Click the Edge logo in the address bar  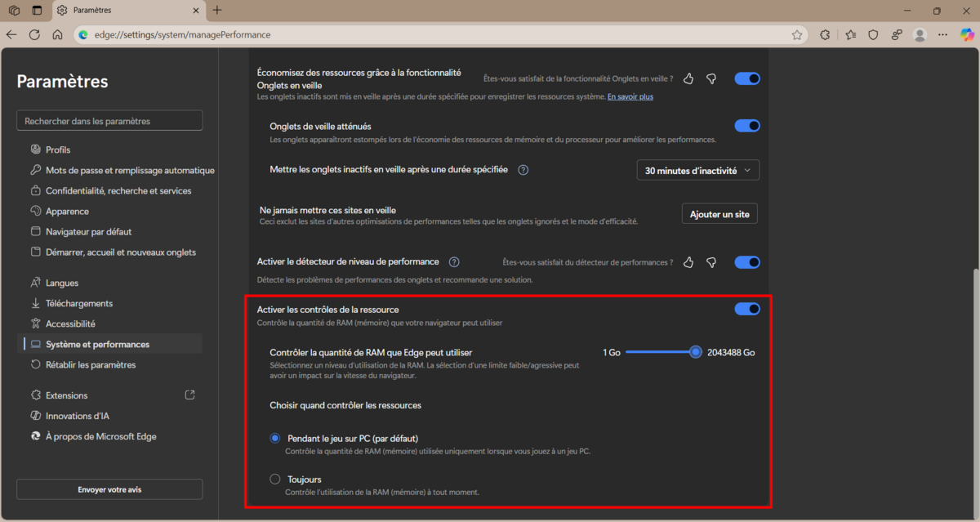point(83,35)
